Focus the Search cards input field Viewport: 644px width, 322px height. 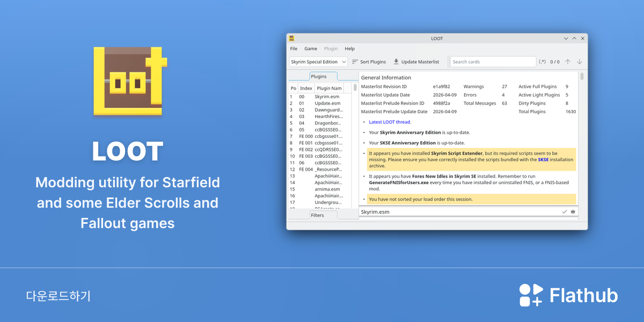tap(493, 62)
